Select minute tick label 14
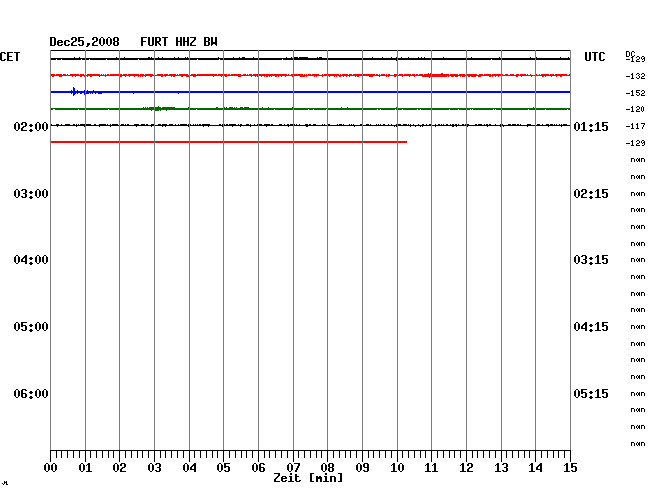This screenshot has width=650, height=494. [x=535, y=468]
